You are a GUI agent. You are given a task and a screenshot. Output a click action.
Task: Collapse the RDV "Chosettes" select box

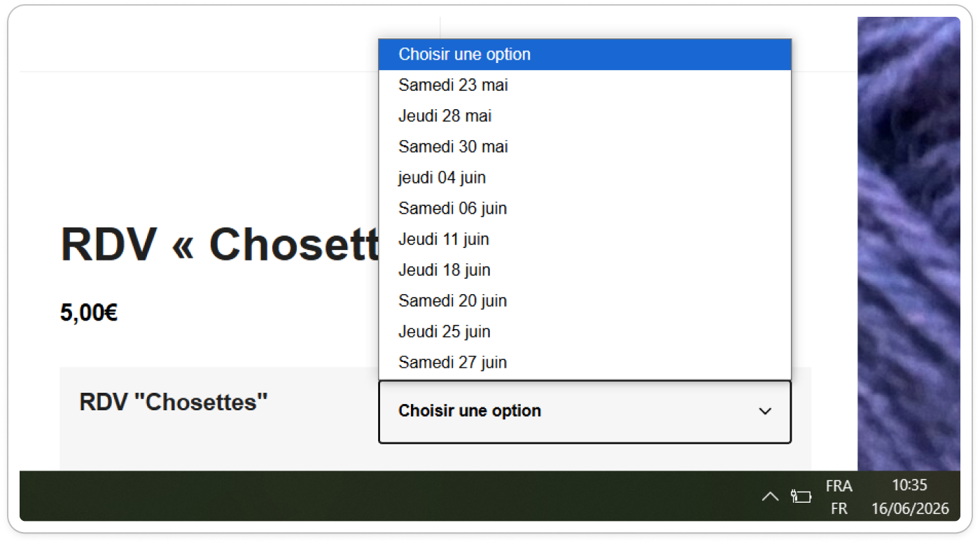(x=584, y=412)
